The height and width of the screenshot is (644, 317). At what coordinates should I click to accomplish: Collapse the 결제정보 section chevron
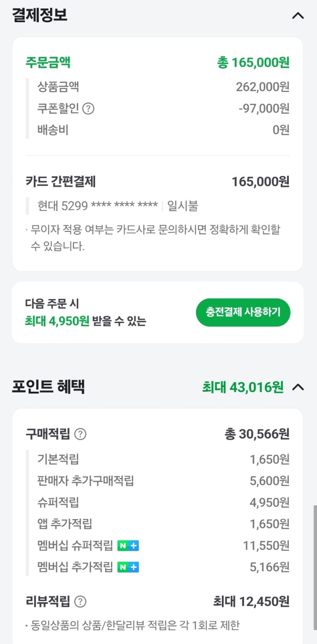298,16
